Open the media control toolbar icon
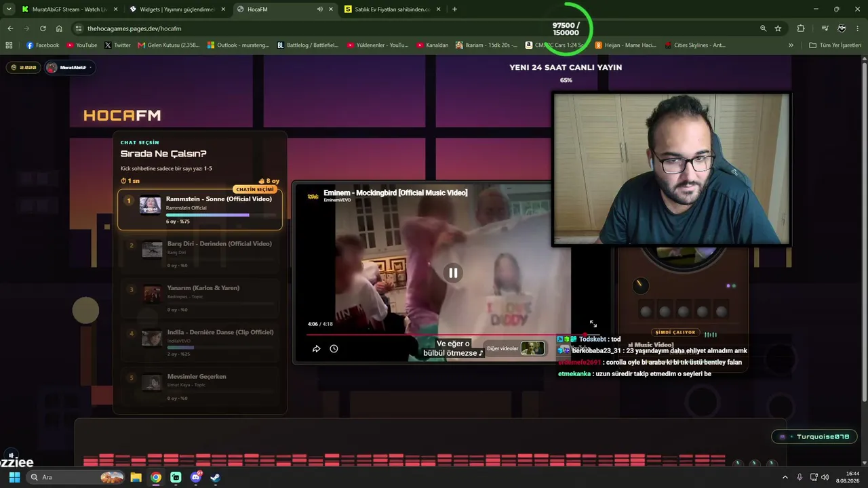 click(825, 28)
